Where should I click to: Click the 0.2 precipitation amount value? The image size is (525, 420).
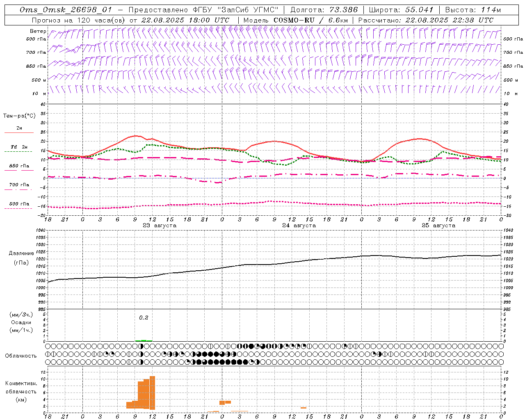click(144, 318)
